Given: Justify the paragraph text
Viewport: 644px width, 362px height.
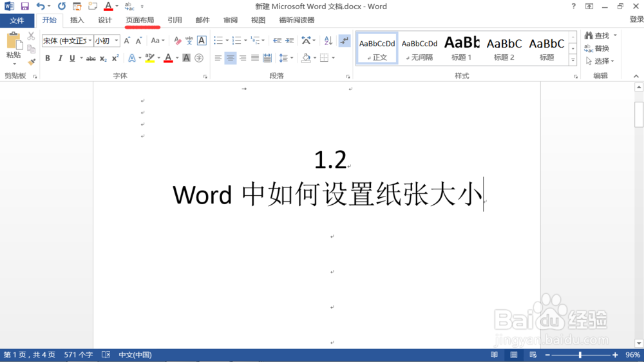Looking at the screenshot, I should tap(255, 58).
